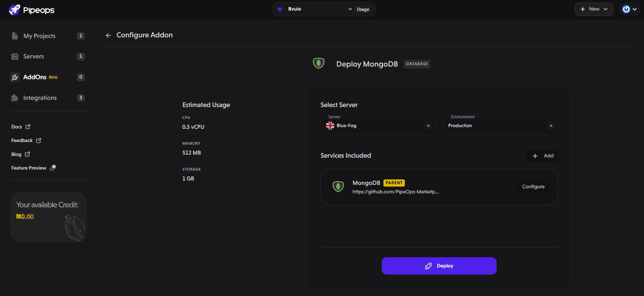644x296 pixels.
Task: Click the Deploy MongoDB heading
Action: coord(367,64)
